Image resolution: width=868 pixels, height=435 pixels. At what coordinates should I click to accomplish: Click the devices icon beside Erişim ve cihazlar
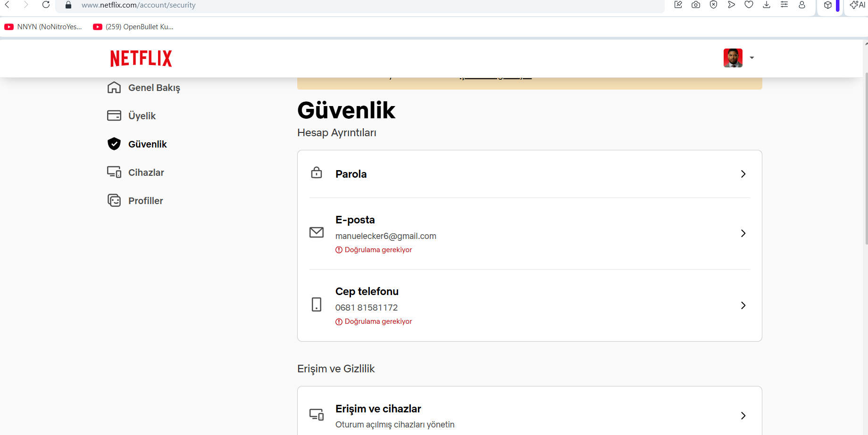coord(317,415)
